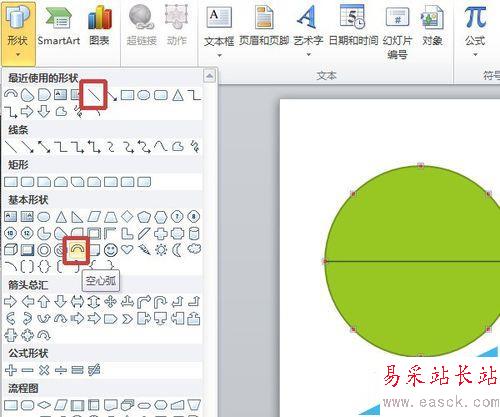Select the plus sign in 公式形状
The image size is (500, 417).
coord(11,370)
